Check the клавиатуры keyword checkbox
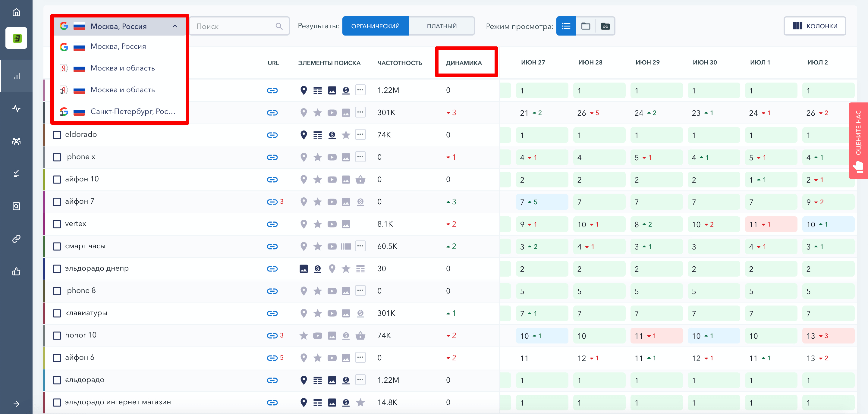868x414 pixels. point(57,313)
